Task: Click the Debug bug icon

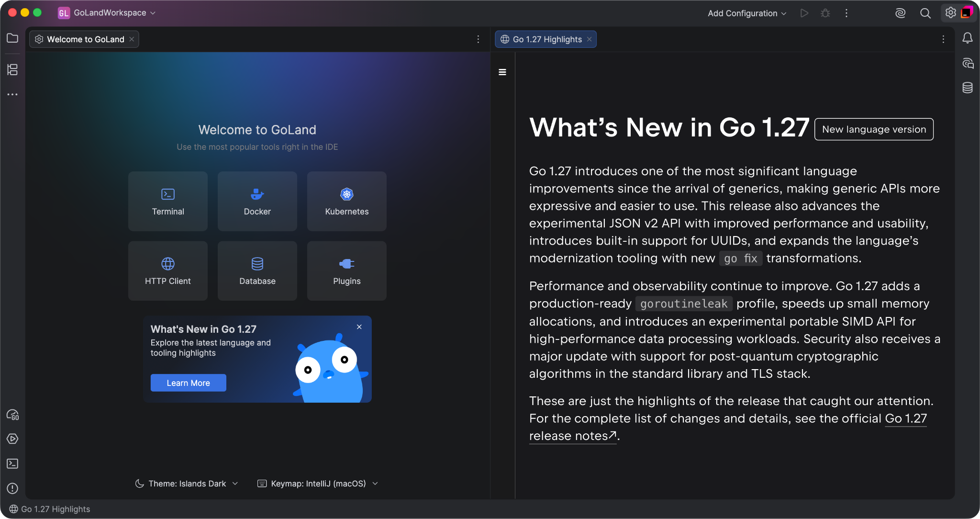Action: point(825,13)
